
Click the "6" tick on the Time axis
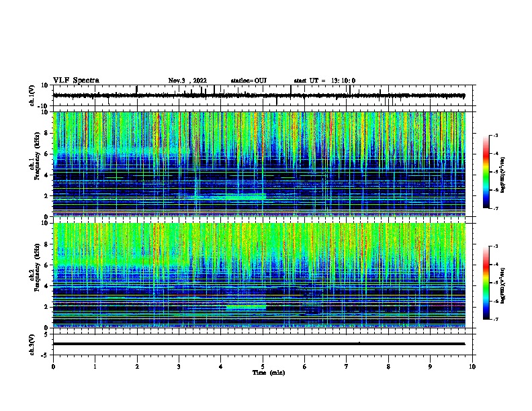[305, 367]
